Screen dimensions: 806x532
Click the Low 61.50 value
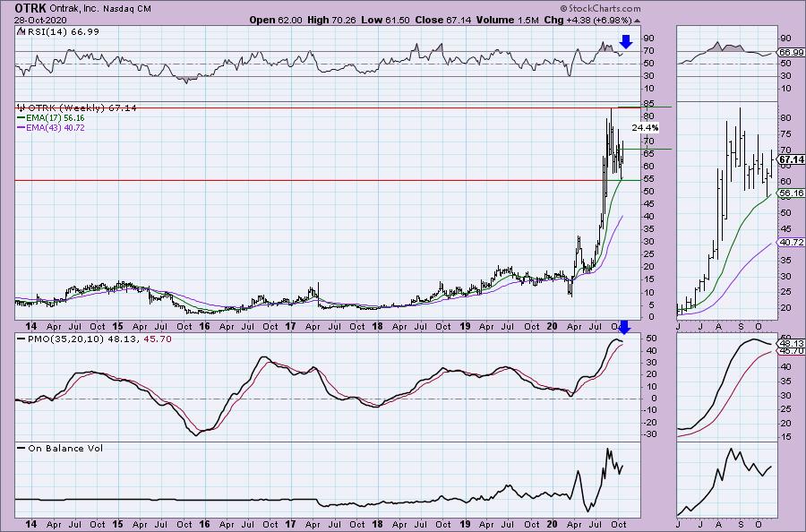pyautogui.click(x=385, y=20)
